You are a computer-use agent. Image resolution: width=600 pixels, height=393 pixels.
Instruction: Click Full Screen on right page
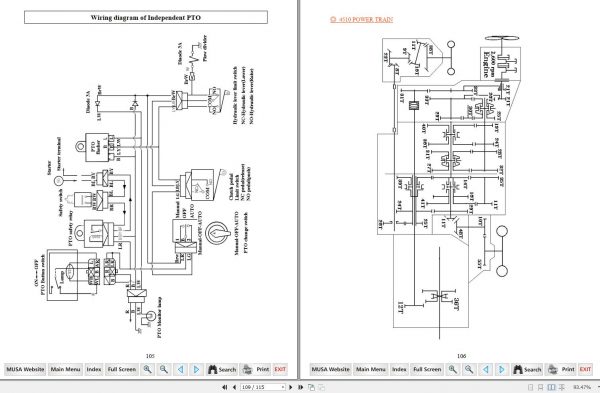coord(427,369)
